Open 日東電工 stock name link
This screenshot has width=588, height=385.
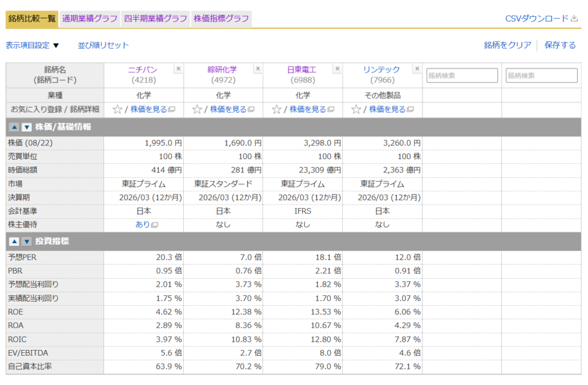[302, 70]
